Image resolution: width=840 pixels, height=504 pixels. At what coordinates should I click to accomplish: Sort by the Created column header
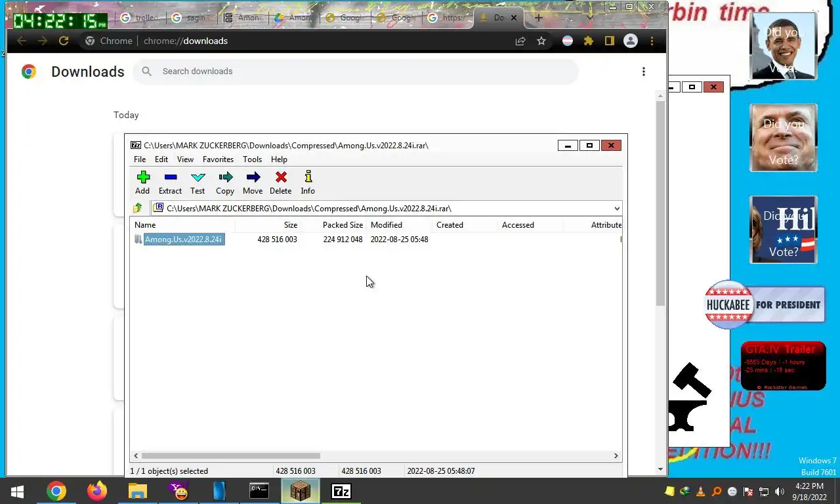tap(465, 224)
